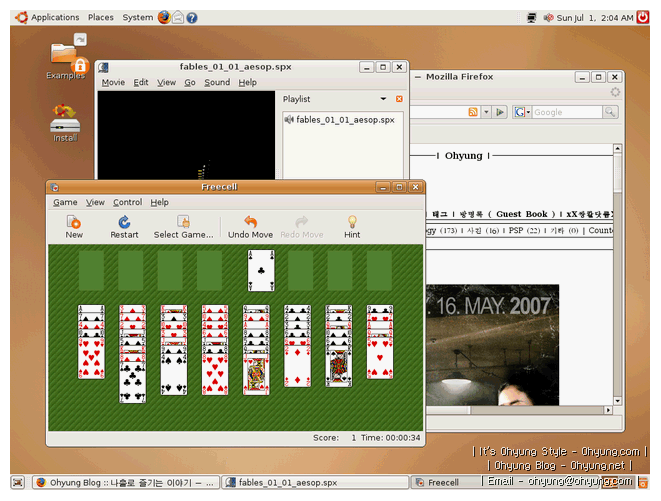The width and height of the screenshot is (661, 501).
Task: Launch the mail client panel icon
Action: click(x=178, y=17)
